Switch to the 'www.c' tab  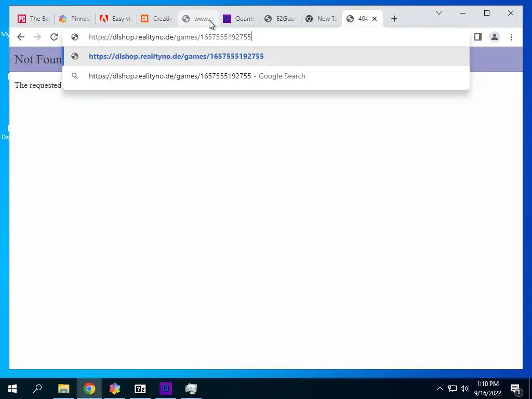click(198, 19)
